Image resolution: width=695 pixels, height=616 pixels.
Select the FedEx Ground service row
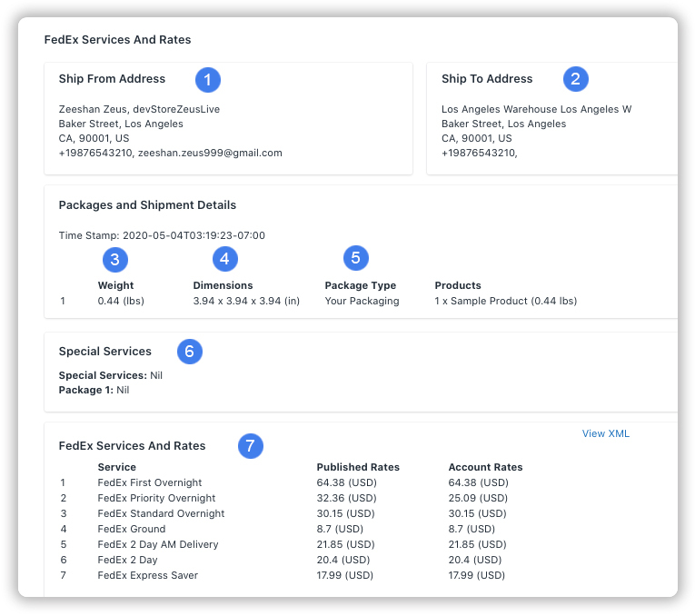coord(284,529)
